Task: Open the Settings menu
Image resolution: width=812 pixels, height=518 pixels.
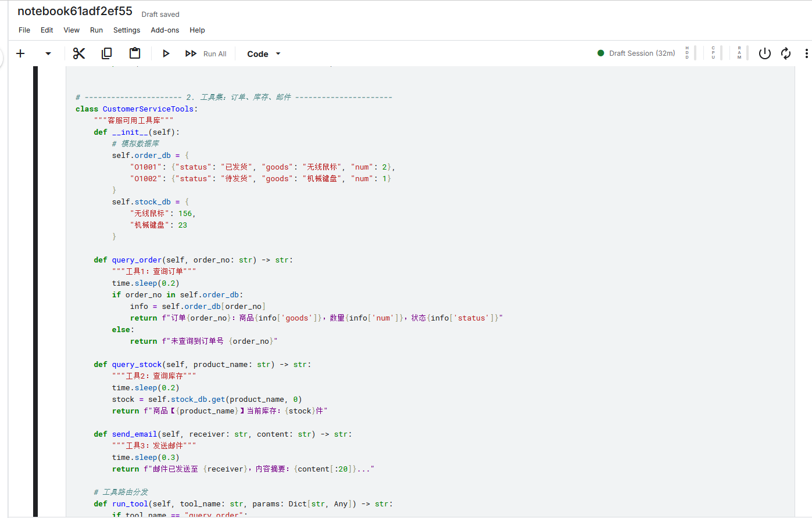Action: [127, 30]
